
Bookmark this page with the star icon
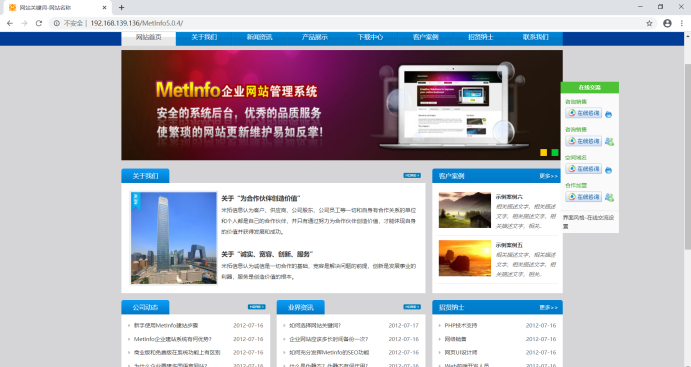[649, 23]
